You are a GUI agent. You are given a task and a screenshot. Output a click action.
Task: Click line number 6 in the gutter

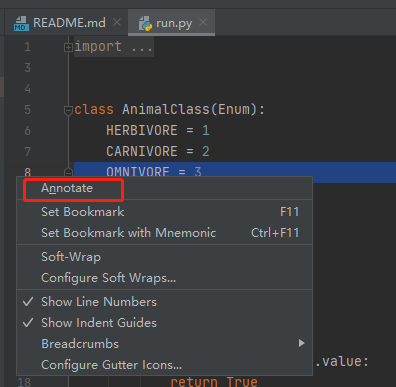(x=27, y=131)
